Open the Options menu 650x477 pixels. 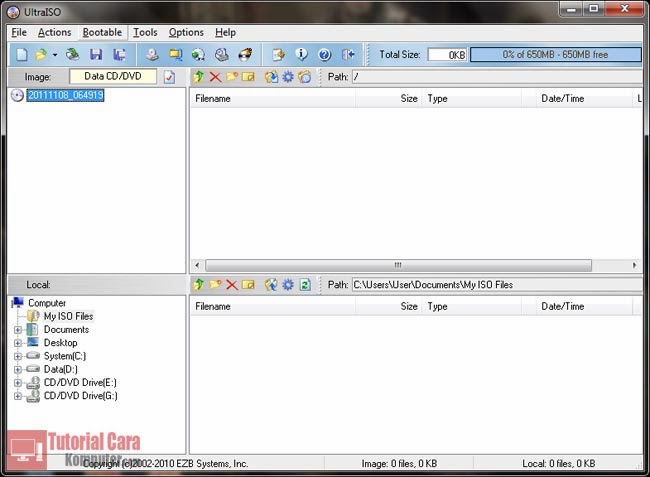186,32
